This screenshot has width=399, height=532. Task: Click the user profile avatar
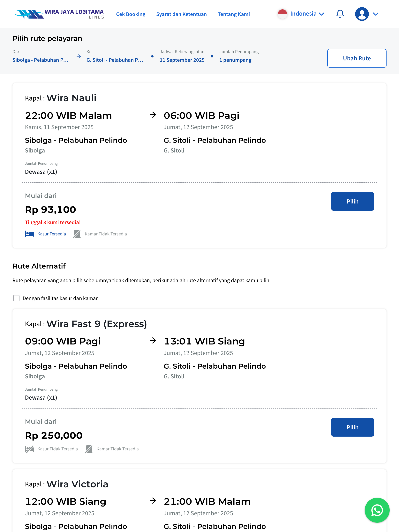coord(362,14)
